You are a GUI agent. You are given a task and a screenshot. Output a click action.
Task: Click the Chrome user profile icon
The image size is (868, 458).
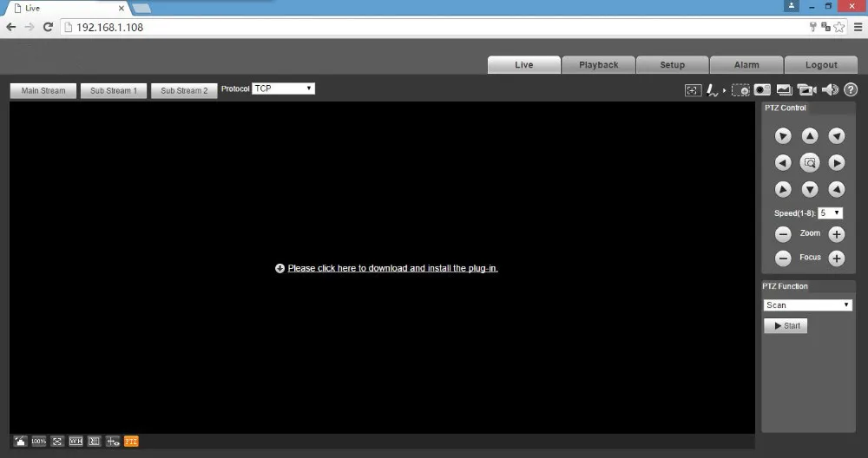(792, 6)
